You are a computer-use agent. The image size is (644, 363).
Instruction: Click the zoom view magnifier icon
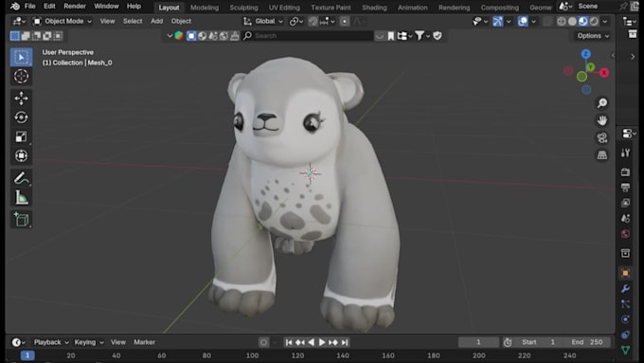[602, 102]
